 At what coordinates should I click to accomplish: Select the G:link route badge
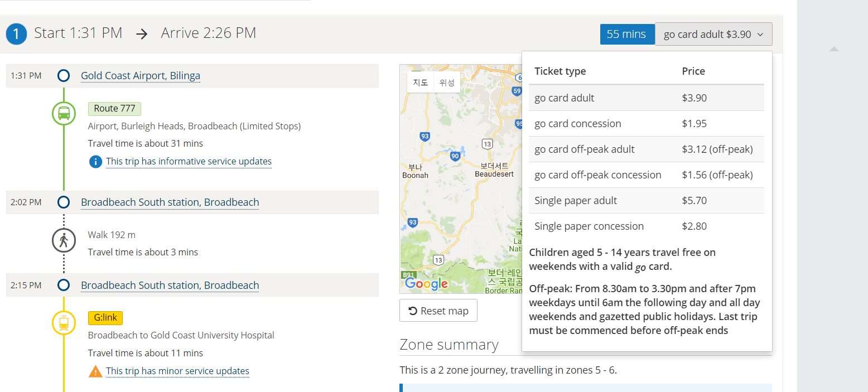click(105, 318)
